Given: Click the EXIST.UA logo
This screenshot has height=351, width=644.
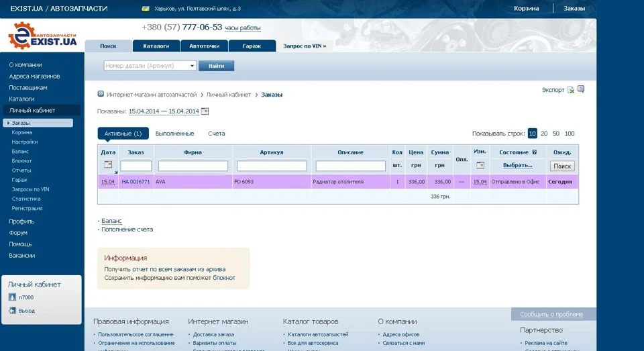Looking at the screenshot, I should (x=43, y=36).
